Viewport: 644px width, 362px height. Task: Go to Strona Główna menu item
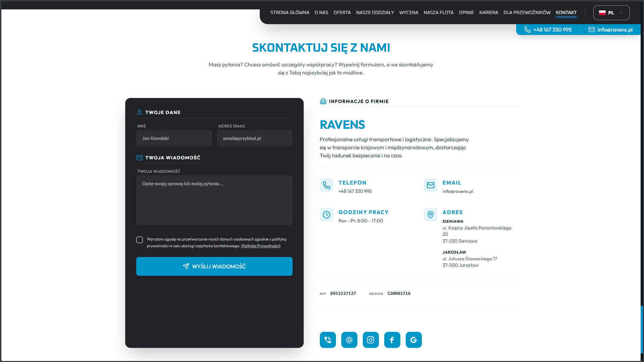290,12
